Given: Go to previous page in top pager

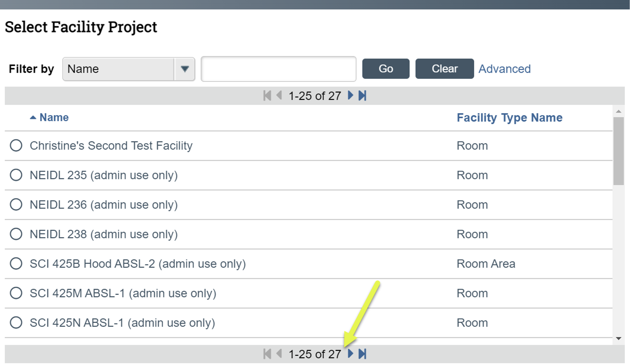Looking at the screenshot, I should (279, 96).
